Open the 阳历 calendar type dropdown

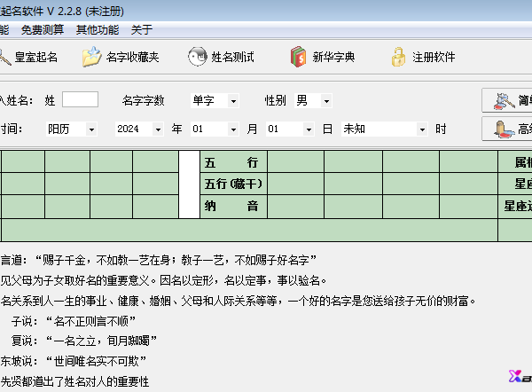[x=91, y=129]
